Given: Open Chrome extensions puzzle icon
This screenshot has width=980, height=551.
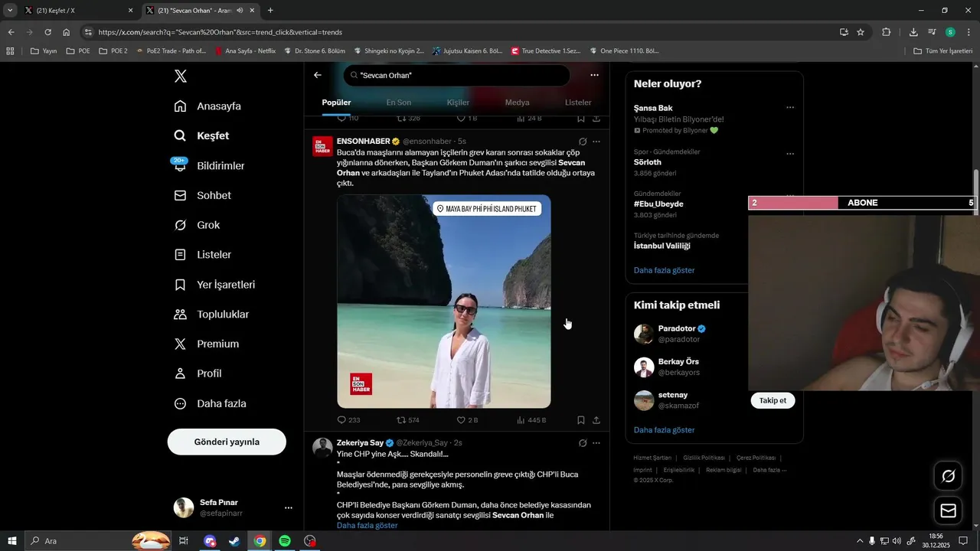Looking at the screenshot, I should [887, 32].
